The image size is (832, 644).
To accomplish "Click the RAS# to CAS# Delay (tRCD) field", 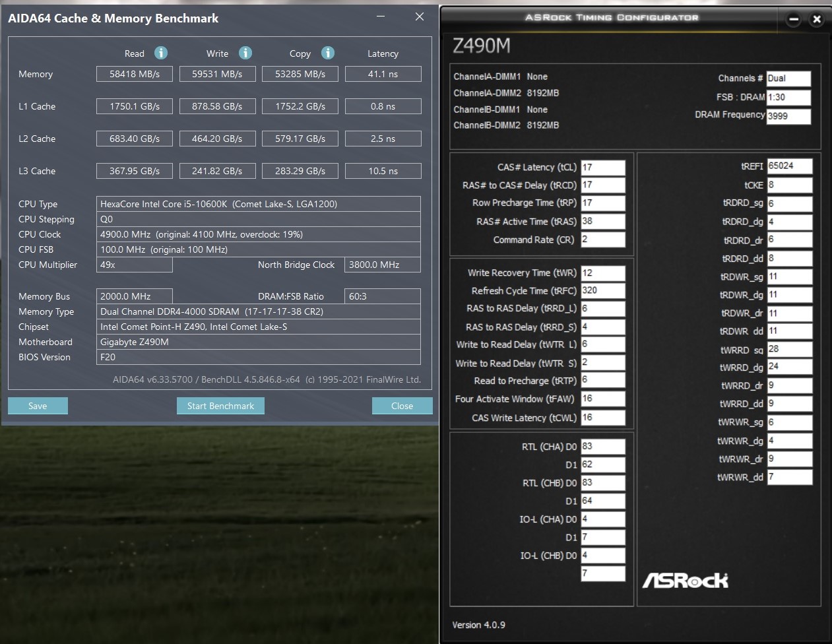I will [603, 185].
